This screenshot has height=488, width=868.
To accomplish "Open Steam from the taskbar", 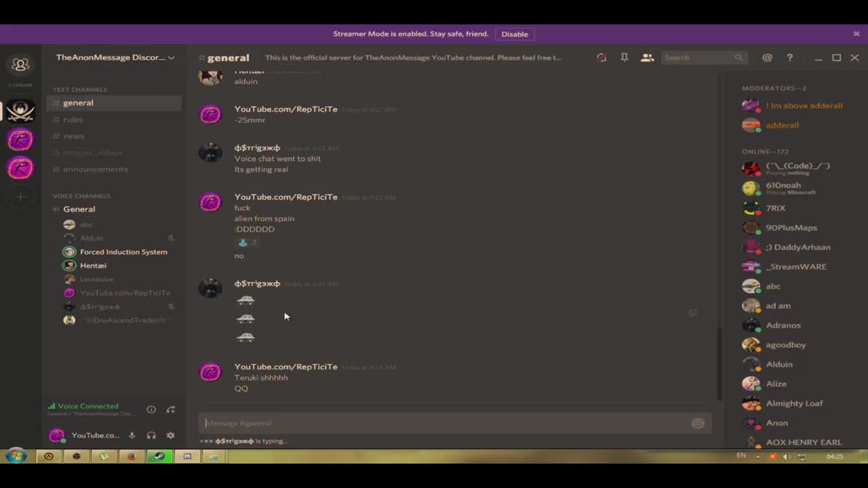I will point(160,456).
